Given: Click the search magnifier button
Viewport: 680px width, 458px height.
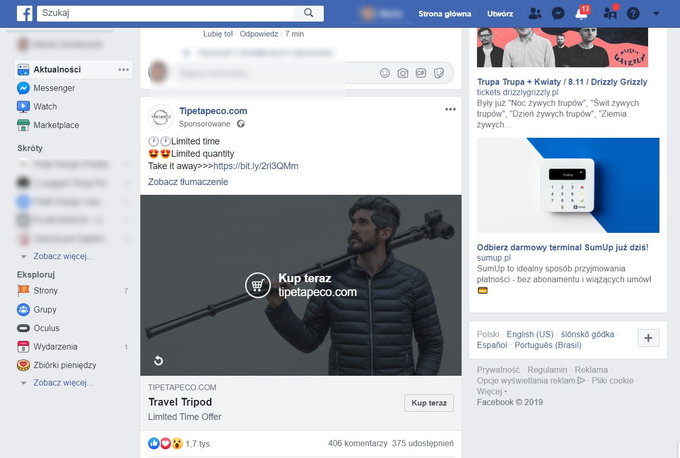Looking at the screenshot, I should [308, 13].
